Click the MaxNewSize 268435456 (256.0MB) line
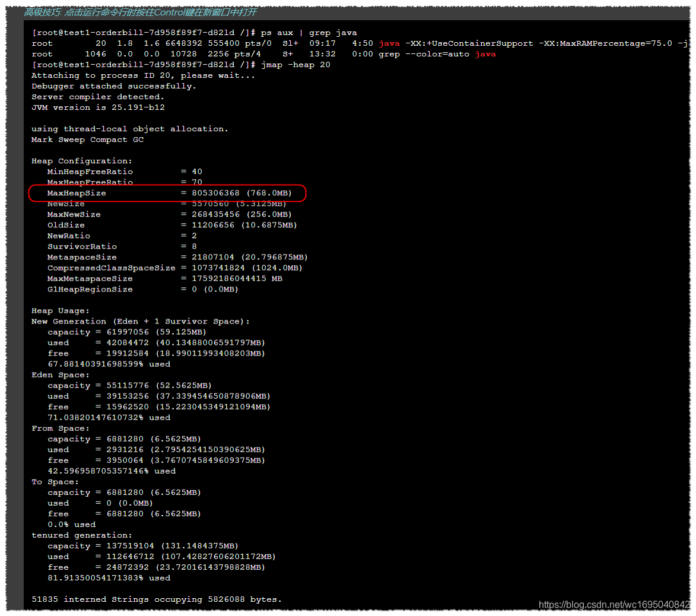 [x=170, y=214]
